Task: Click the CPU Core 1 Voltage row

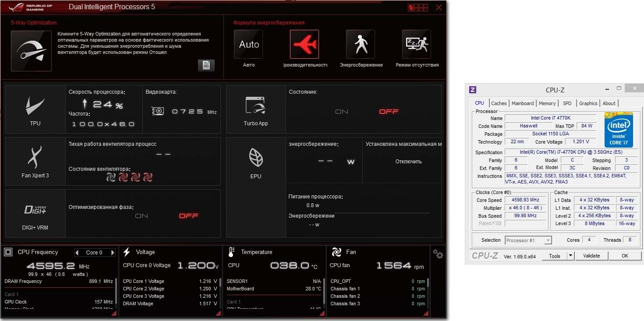Action: pos(170,281)
